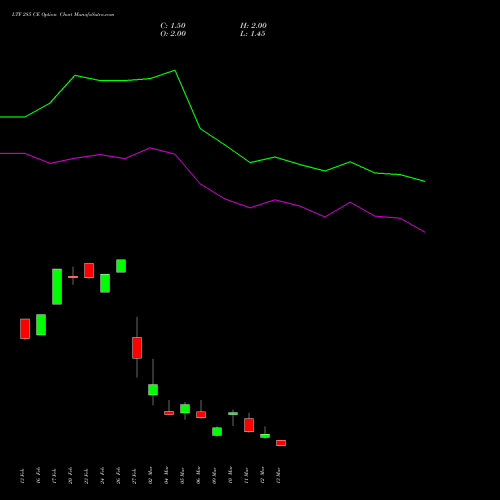This screenshot has width=500, height=500.
Task: Click the green candle for 16 Feb
Action: tap(41, 325)
